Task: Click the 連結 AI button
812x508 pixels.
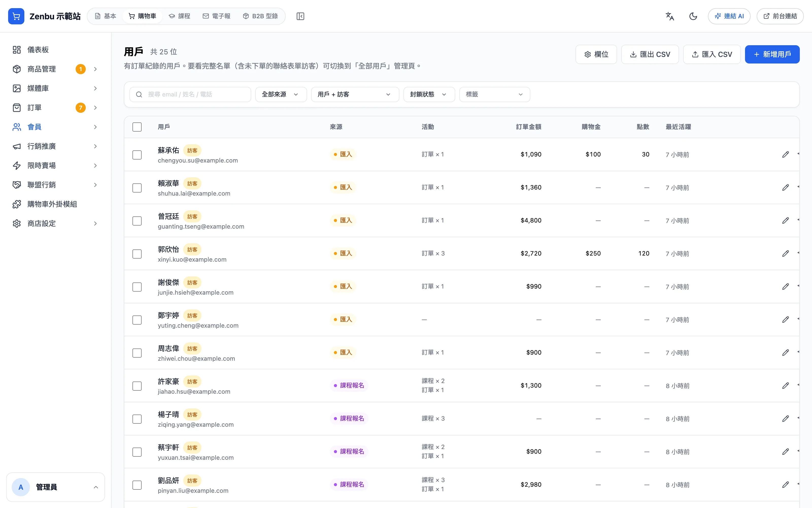Action: coord(729,16)
